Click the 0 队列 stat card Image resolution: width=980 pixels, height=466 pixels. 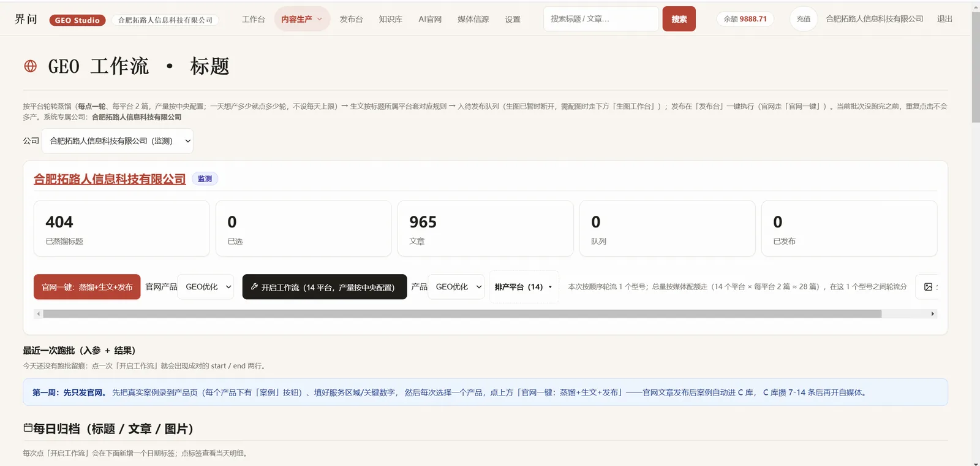pos(668,229)
